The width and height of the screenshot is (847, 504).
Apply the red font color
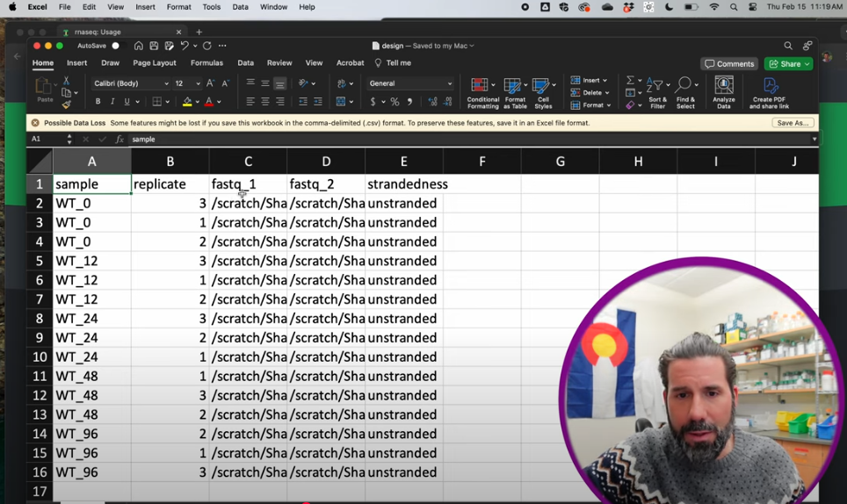pos(209,102)
